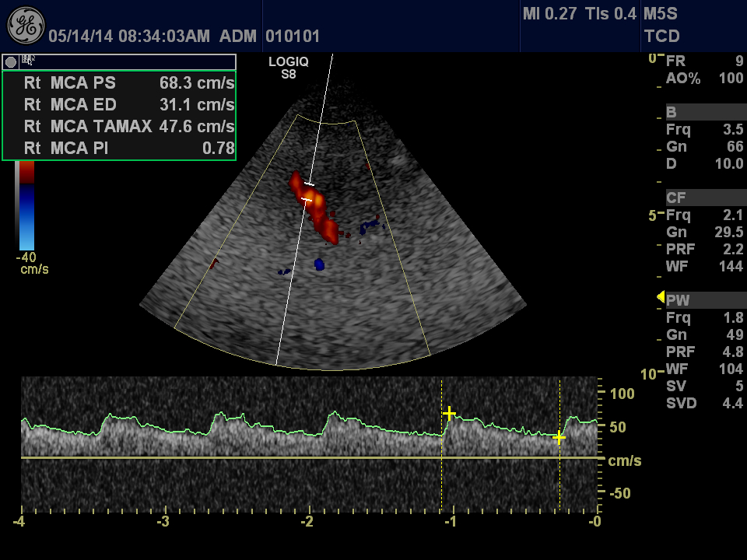Click the sample volume gate on the vessel
747x560 pixels.
point(308,192)
